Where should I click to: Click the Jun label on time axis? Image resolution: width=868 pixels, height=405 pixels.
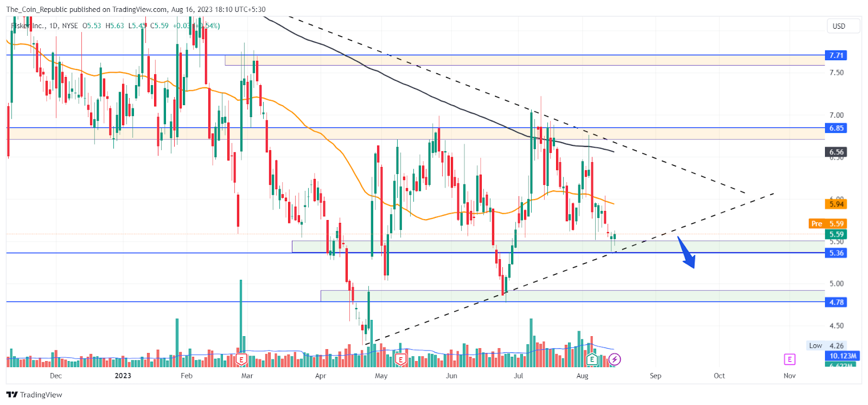pyautogui.click(x=451, y=376)
